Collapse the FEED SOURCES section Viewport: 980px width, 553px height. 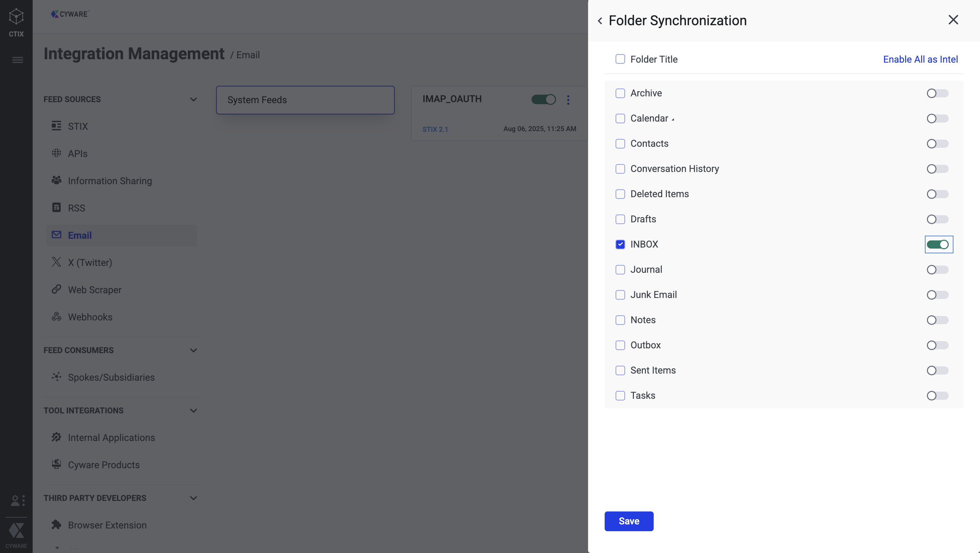tap(193, 99)
